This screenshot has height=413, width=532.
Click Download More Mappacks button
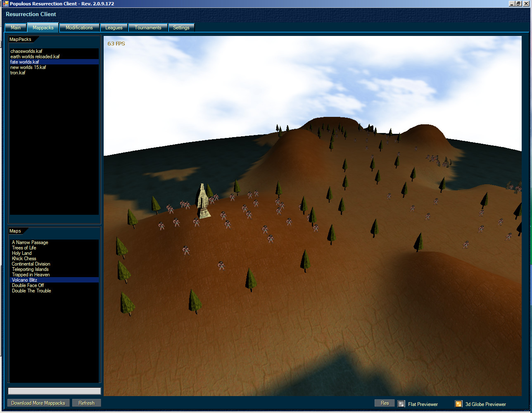coord(38,403)
